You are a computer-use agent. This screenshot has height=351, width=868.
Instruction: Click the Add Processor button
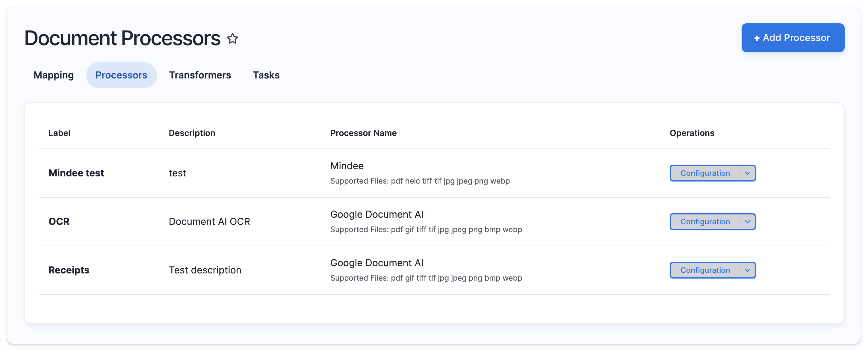click(x=793, y=38)
